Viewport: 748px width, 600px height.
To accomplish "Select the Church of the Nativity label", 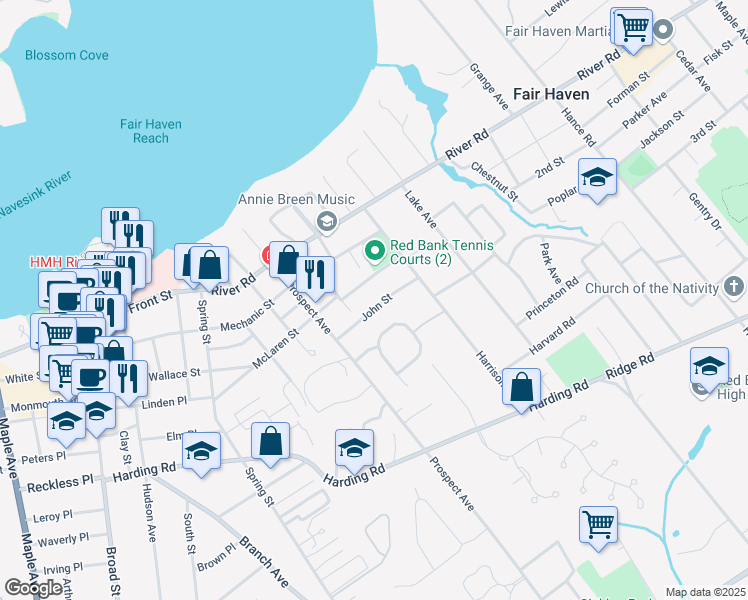I will click(652, 289).
